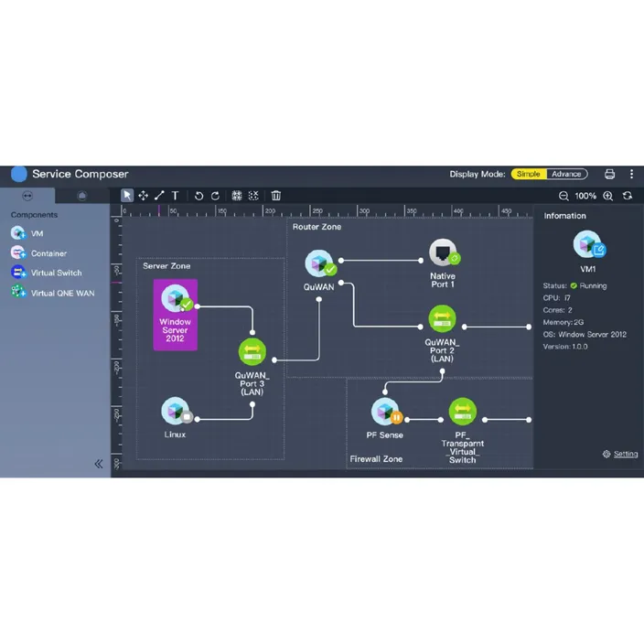Select the QuWAN_Port 3 (LAN) switch node
The image size is (644, 644).
252,366
